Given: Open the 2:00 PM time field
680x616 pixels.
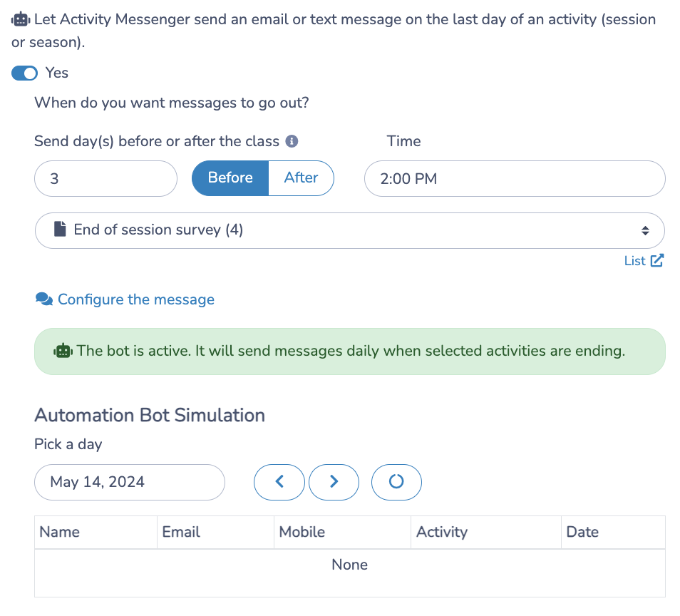Looking at the screenshot, I should pos(515,179).
